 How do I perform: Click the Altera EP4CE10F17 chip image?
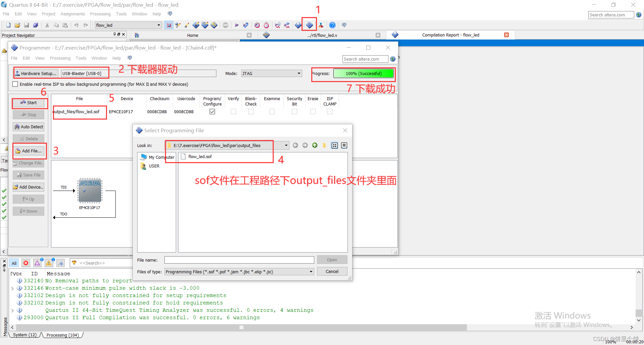[90, 191]
